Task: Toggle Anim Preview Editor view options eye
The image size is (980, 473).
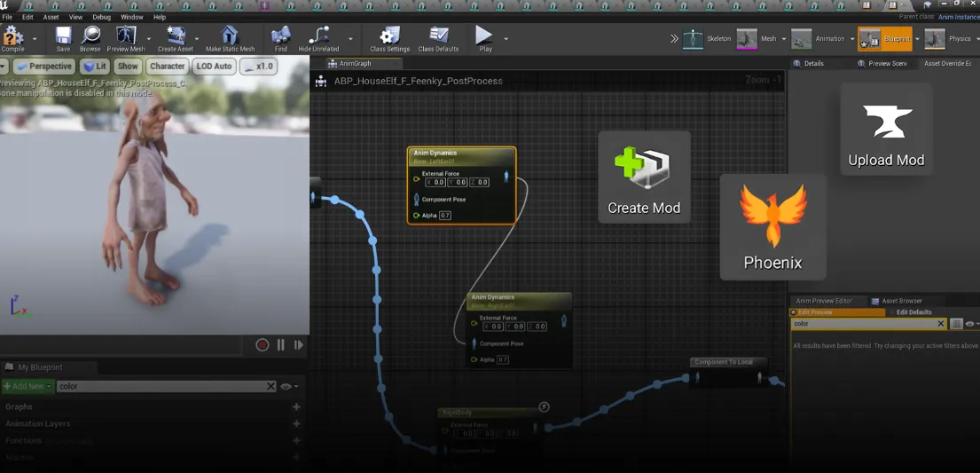Action: coord(969,324)
